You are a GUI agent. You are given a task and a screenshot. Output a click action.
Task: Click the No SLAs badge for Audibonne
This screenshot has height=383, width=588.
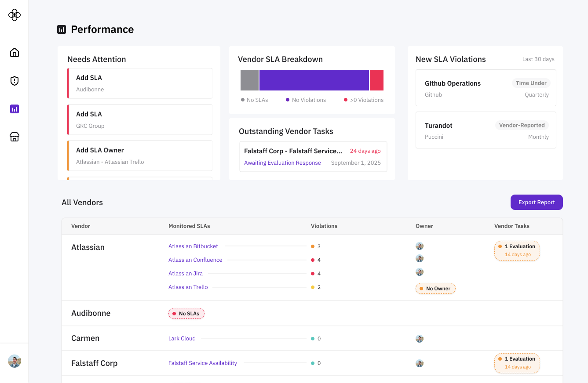pyautogui.click(x=186, y=313)
